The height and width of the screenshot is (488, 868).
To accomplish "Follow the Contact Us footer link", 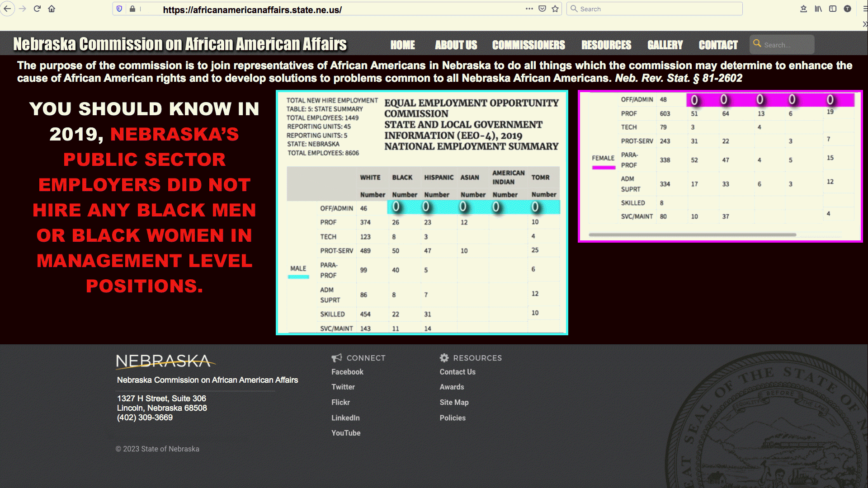I will (x=458, y=372).
